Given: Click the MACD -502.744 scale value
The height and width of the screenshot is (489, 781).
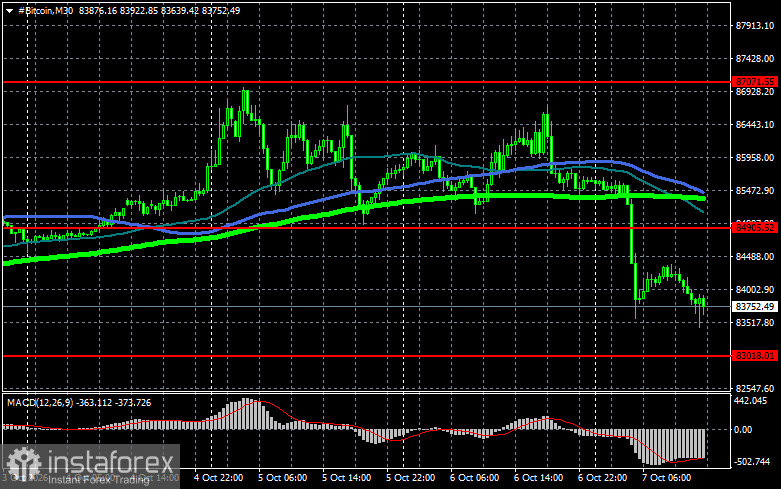Looking at the screenshot, I should [753, 462].
